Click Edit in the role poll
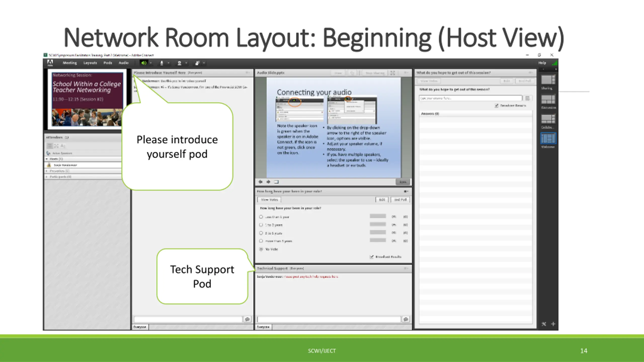The width and height of the screenshot is (644, 362). pos(382,200)
